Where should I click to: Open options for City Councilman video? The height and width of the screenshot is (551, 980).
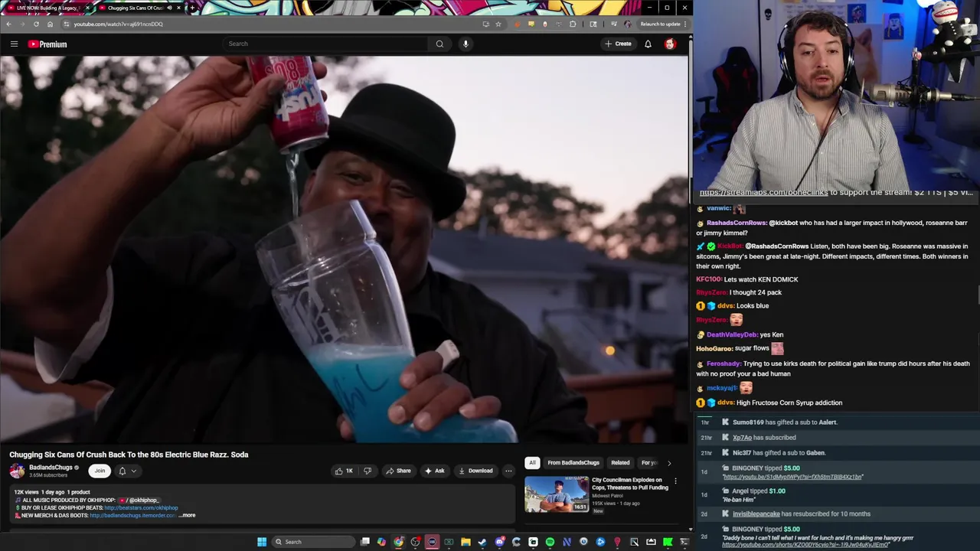pos(675,481)
